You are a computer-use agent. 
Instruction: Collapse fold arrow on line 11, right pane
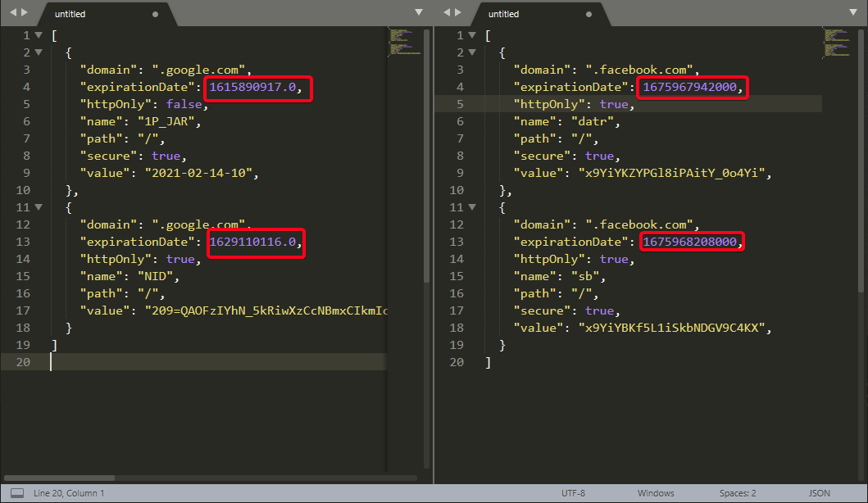point(472,207)
